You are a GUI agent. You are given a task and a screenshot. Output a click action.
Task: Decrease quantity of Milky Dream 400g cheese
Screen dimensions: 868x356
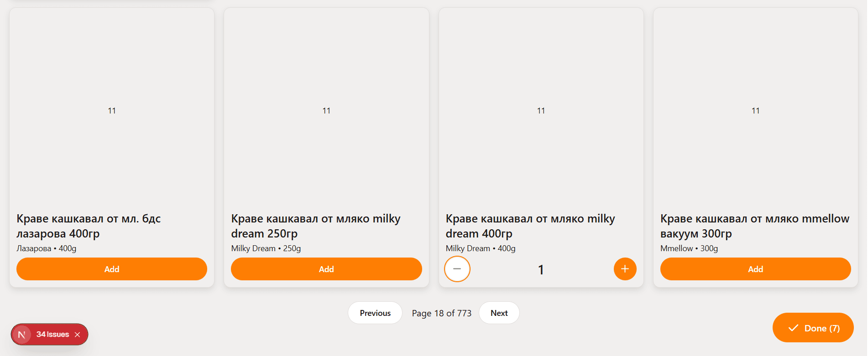click(x=457, y=269)
